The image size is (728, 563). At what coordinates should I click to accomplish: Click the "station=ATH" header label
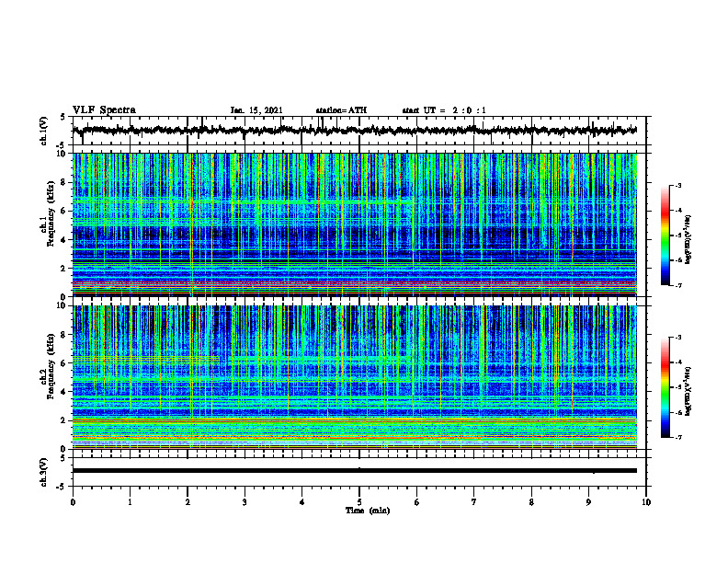[x=341, y=110]
